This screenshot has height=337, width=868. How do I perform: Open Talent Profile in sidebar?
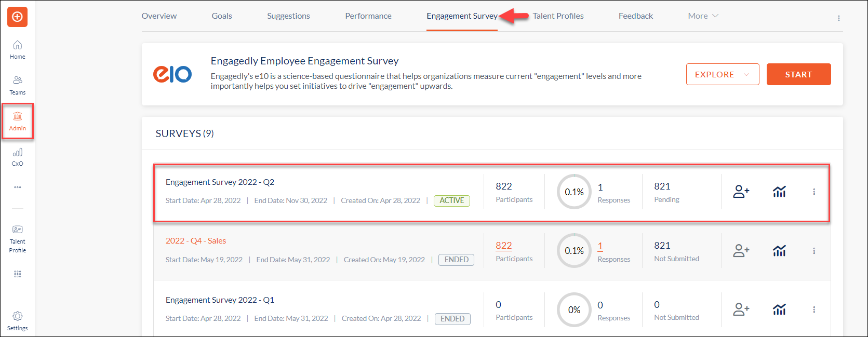17,239
